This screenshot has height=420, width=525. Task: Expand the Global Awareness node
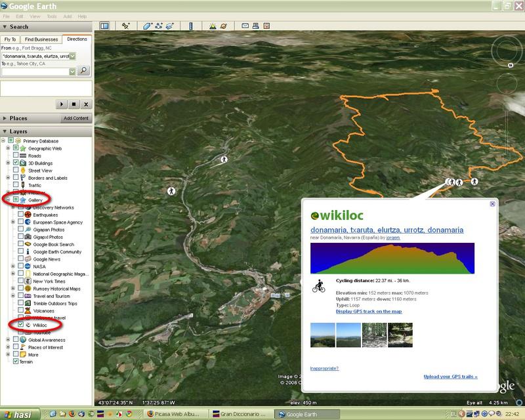tap(8, 340)
